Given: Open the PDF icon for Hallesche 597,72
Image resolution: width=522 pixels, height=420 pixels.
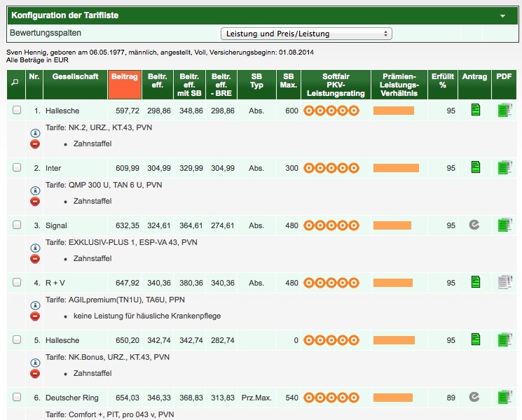Looking at the screenshot, I should [504, 110].
